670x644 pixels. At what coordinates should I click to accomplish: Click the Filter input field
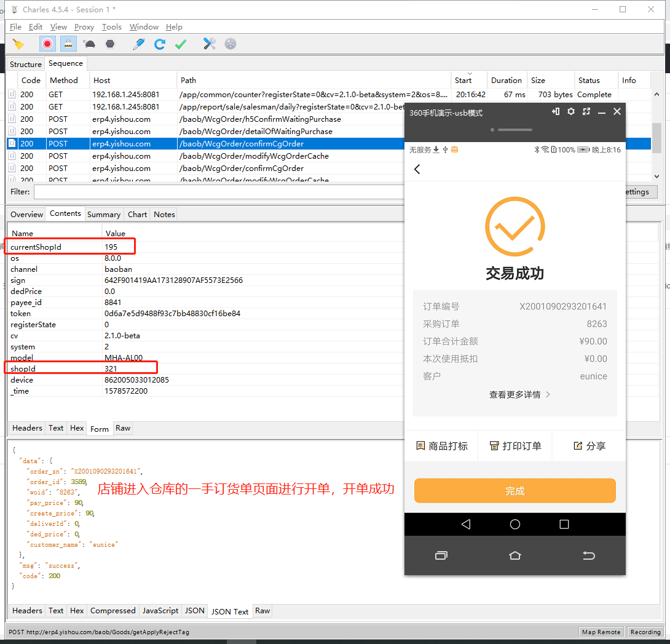click(x=219, y=192)
